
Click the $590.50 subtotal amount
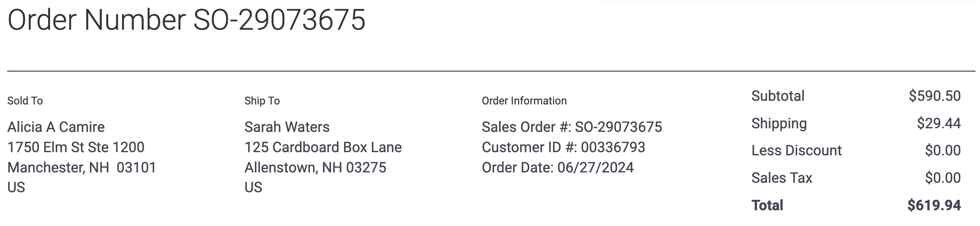tap(935, 96)
